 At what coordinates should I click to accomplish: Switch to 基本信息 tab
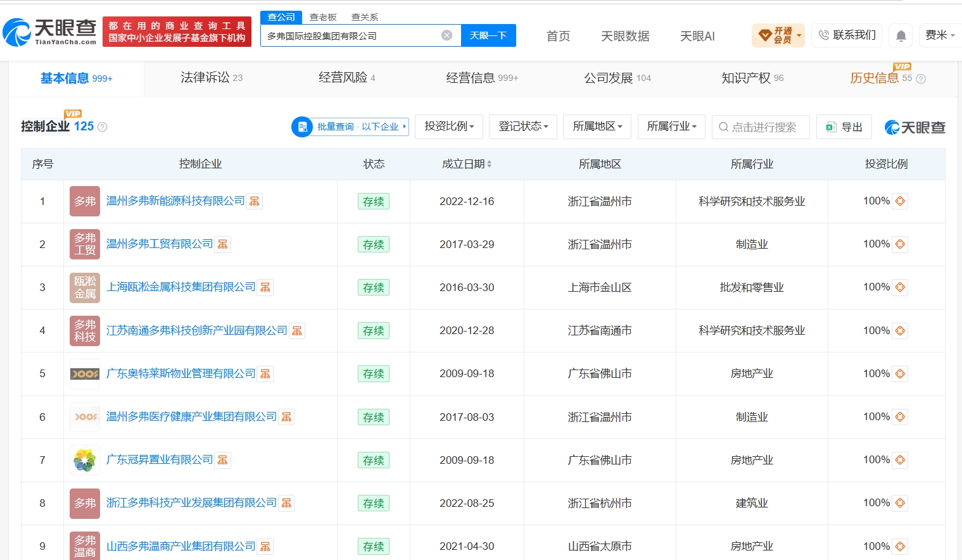(76, 78)
